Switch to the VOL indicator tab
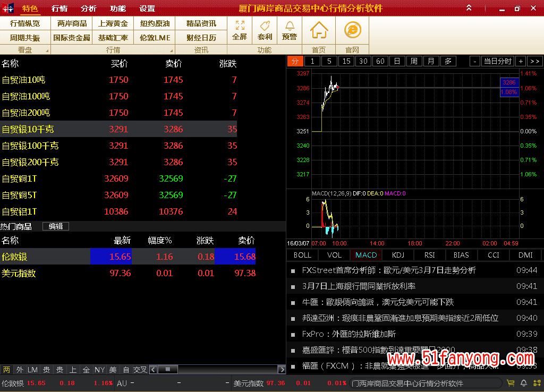544x392 pixels. (x=335, y=255)
